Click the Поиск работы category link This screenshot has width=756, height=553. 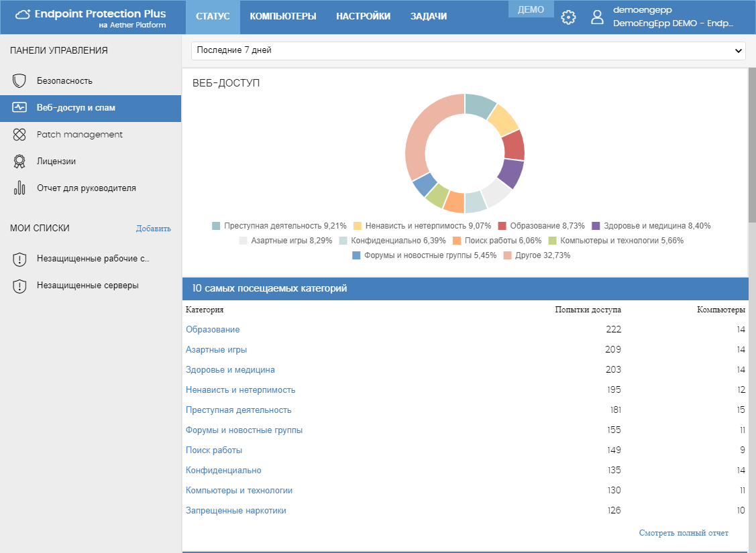(x=213, y=450)
